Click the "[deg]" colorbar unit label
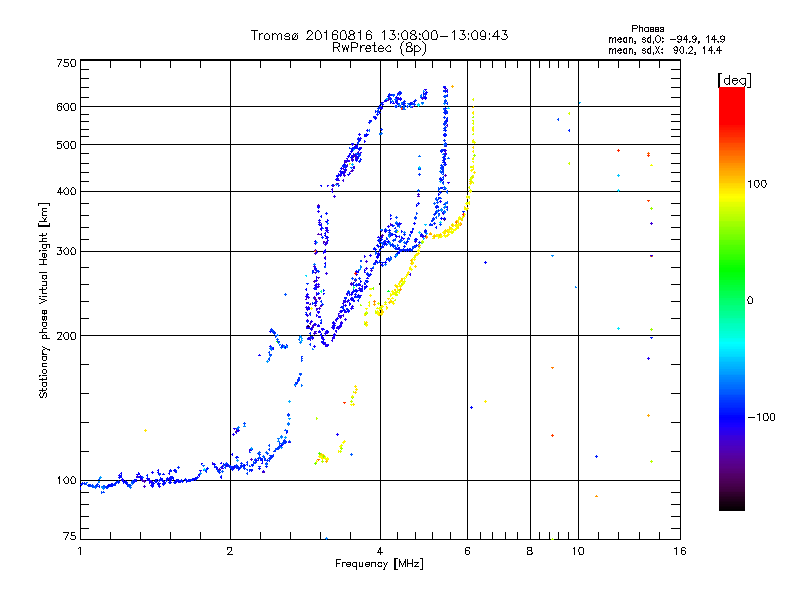 pos(734,80)
